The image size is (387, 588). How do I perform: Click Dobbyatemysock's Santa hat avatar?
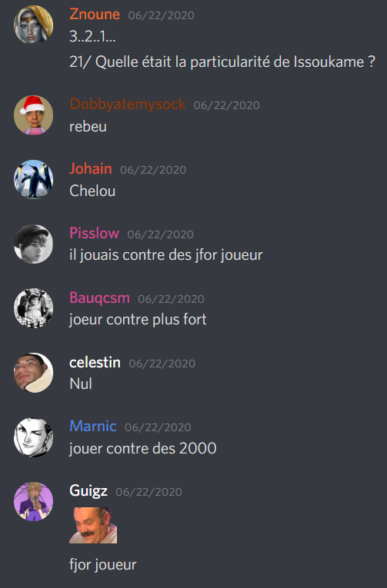[33, 115]
